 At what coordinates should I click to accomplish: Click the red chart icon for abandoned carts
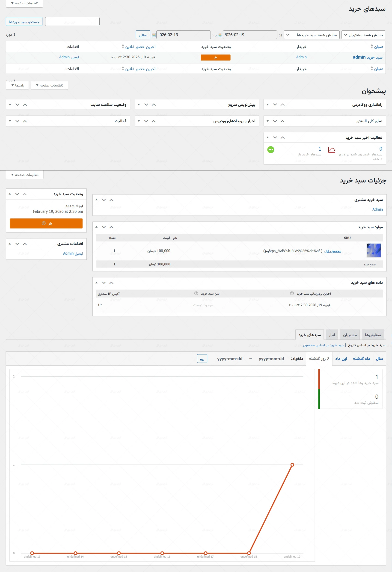(331, 150)
